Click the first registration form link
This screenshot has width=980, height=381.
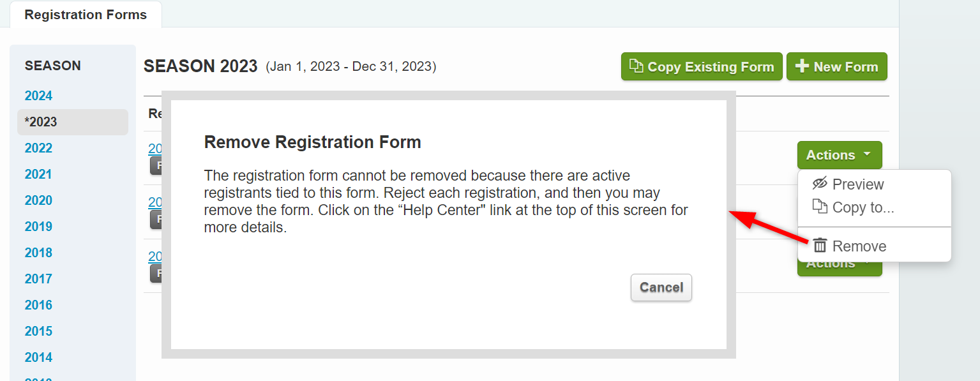pyautogui.click(x=154, y=148)
